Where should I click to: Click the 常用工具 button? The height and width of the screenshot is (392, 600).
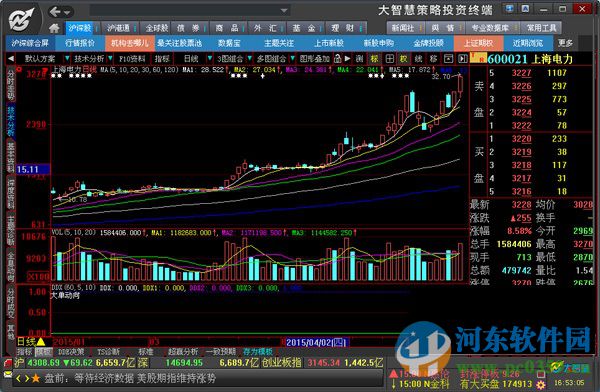coord(541,28)
